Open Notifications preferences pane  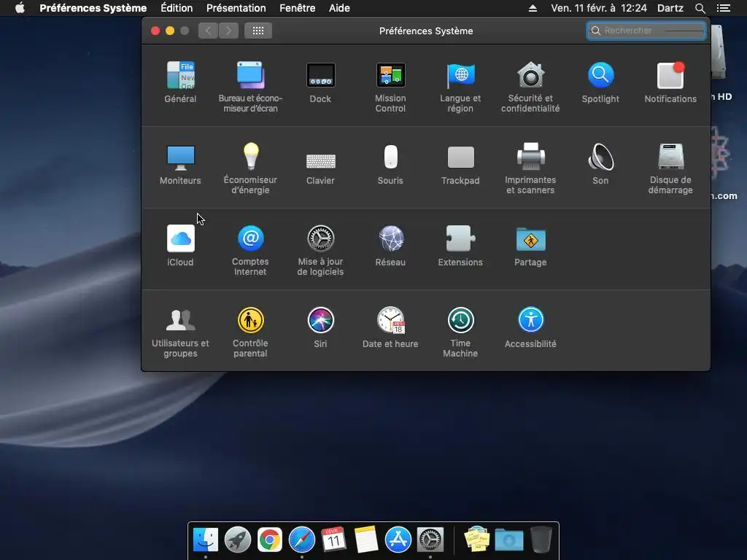[670, 82]
